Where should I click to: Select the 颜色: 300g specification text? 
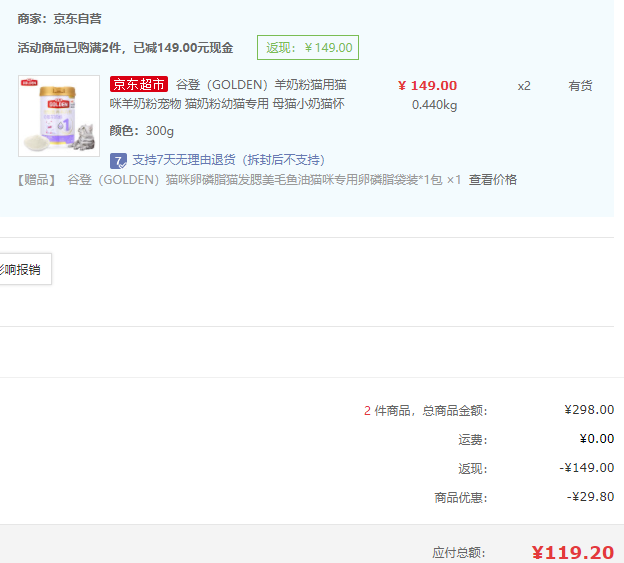(142, 131)
